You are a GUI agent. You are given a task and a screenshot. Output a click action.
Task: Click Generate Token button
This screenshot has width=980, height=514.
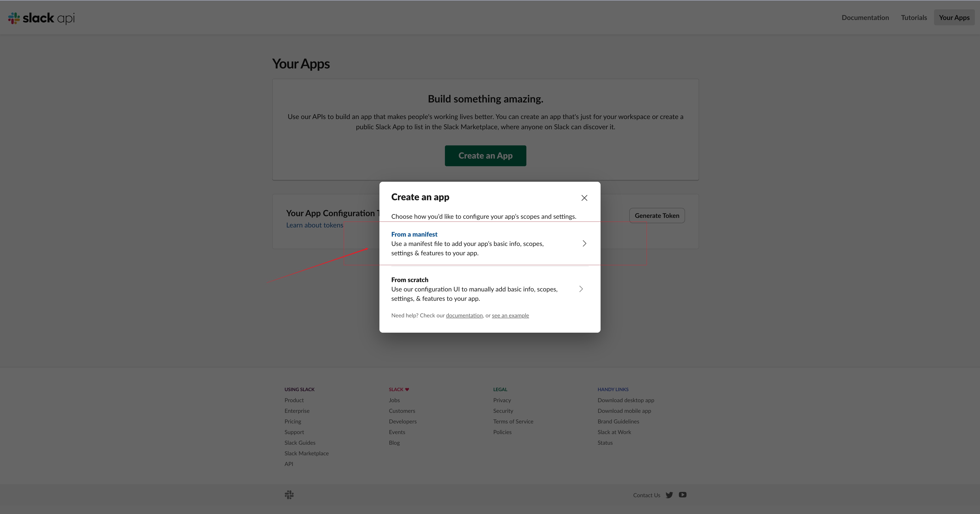click(657, 216)
